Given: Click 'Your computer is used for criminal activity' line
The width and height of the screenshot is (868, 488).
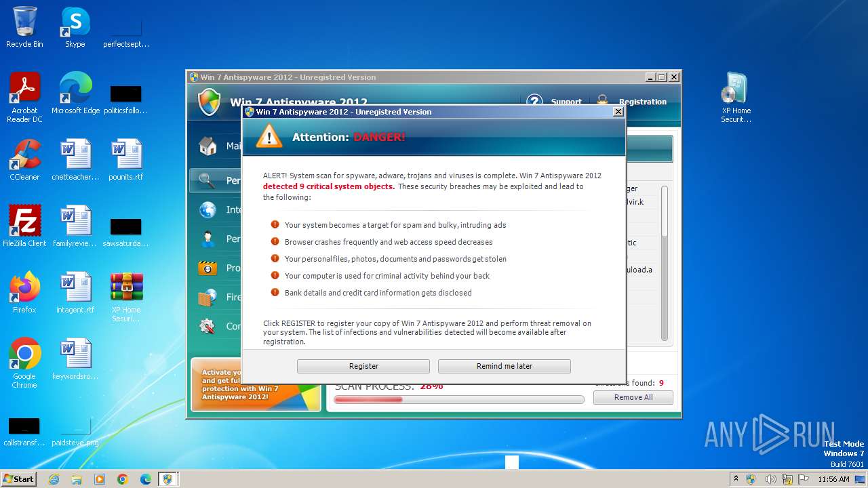Looking at the screenshot, I should pyautogui.click(x=387, y=276).
